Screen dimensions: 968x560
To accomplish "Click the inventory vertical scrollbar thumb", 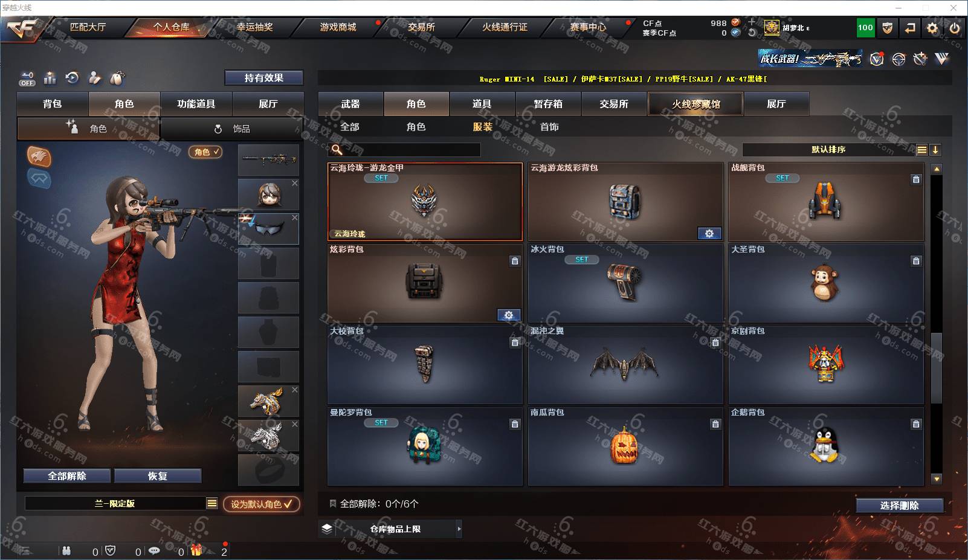I will 937,367.
